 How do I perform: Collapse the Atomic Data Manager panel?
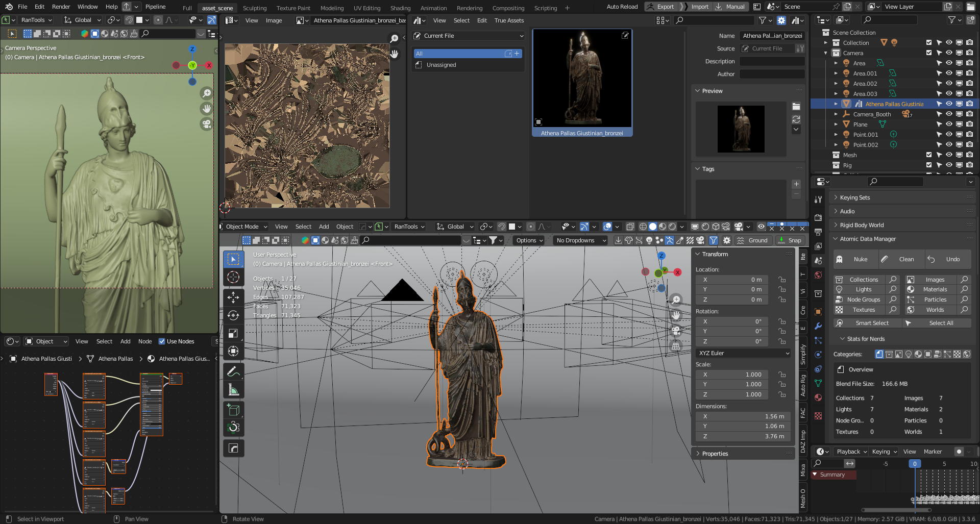[902, 239]
